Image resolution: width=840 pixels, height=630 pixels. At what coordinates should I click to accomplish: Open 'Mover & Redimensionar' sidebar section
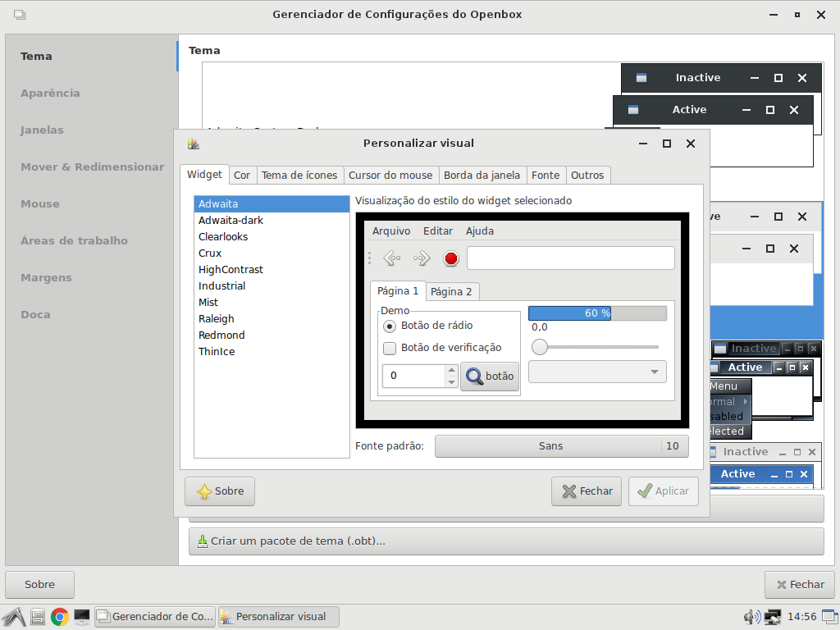coord(92,167)
